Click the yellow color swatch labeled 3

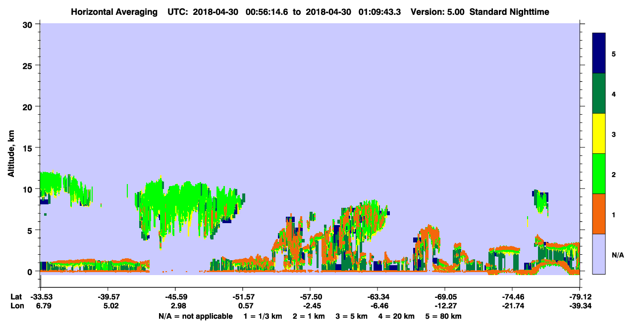(599, 134)
